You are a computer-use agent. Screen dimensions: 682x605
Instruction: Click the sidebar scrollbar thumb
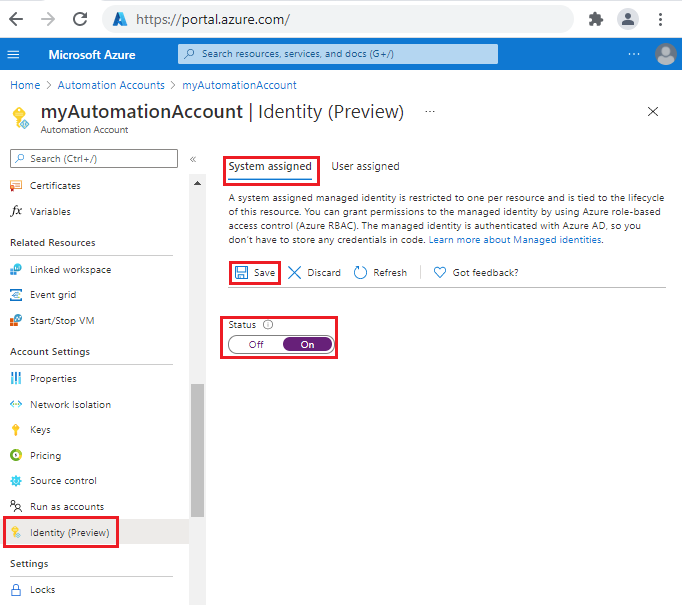pos(197,450)
